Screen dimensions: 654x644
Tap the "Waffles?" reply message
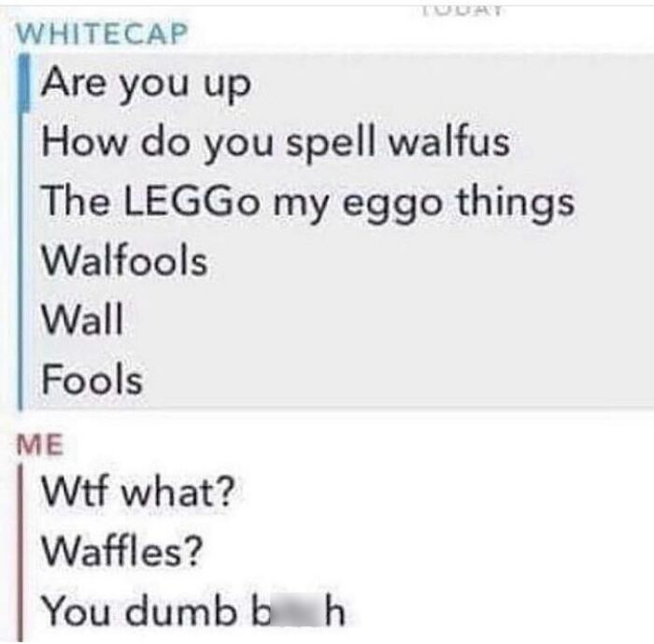[121, 551]
